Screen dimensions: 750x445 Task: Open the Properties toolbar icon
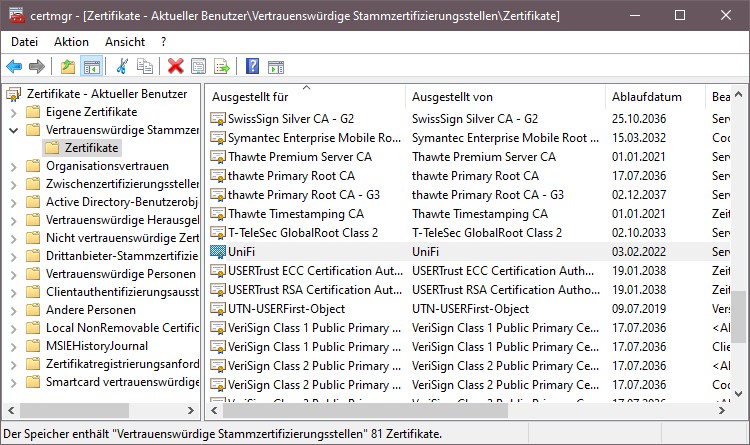click(x=199, y=66)
